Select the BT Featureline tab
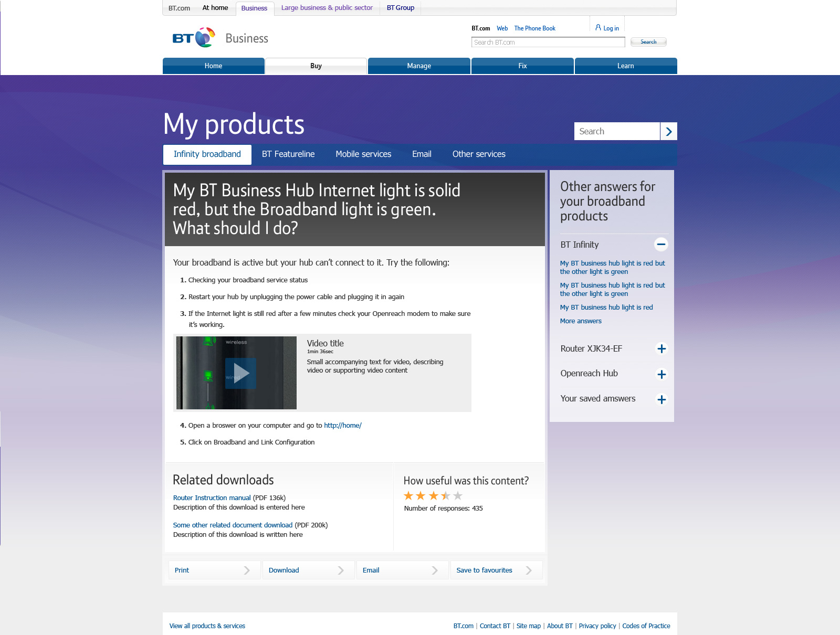This screenshot has height=635, width=840. pos(288,154)
